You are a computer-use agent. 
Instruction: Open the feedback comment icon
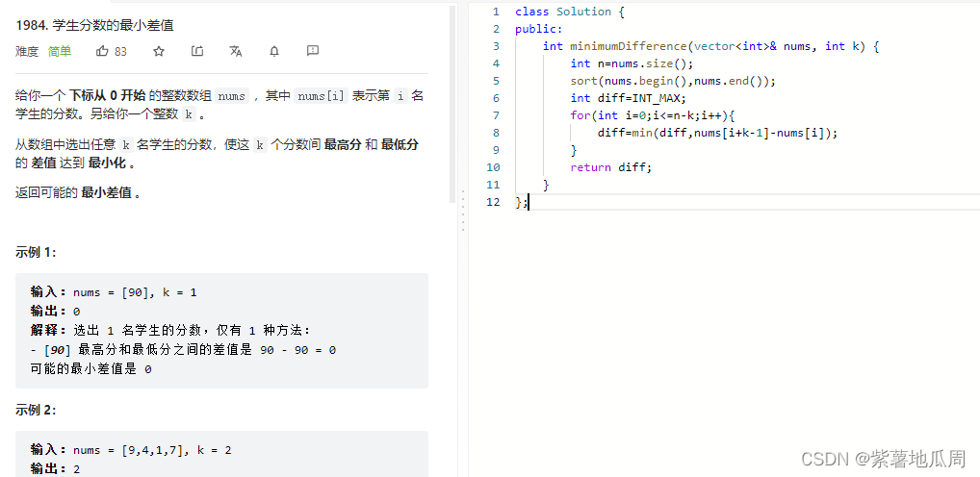tap(313, 51)
